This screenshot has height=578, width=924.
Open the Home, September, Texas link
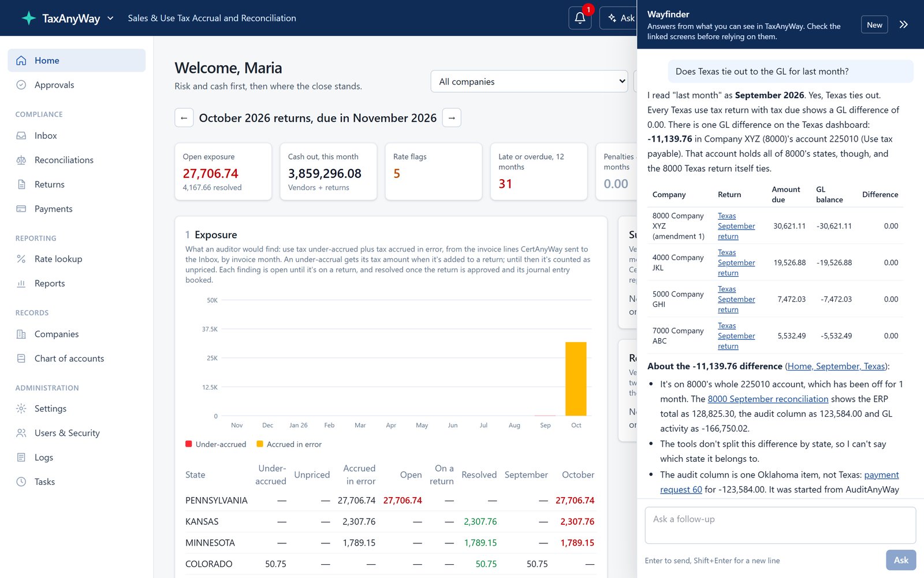[837, 366]
